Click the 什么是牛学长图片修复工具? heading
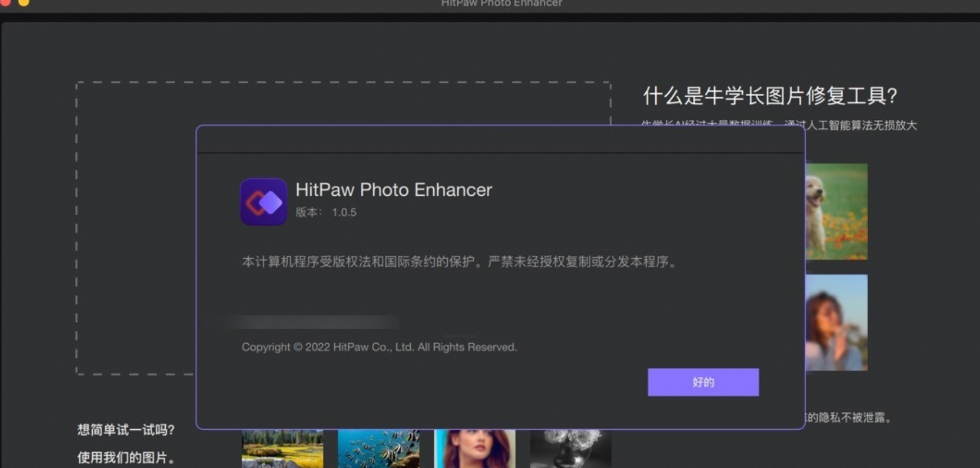 770,96
